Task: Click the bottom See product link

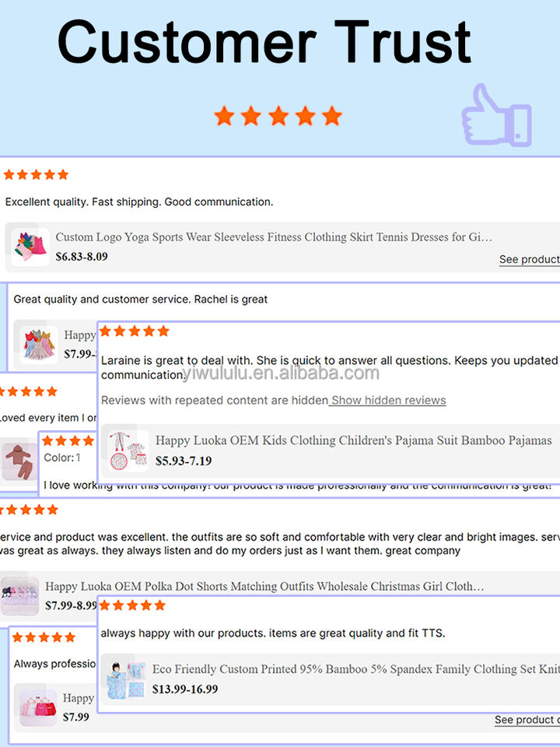Action: tap(527, 719)
